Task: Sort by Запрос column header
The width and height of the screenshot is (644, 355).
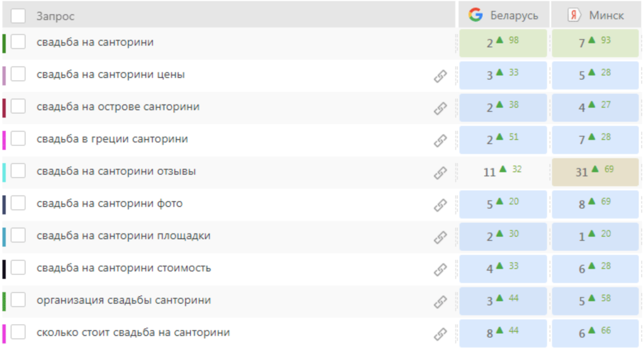Action: 55,16
